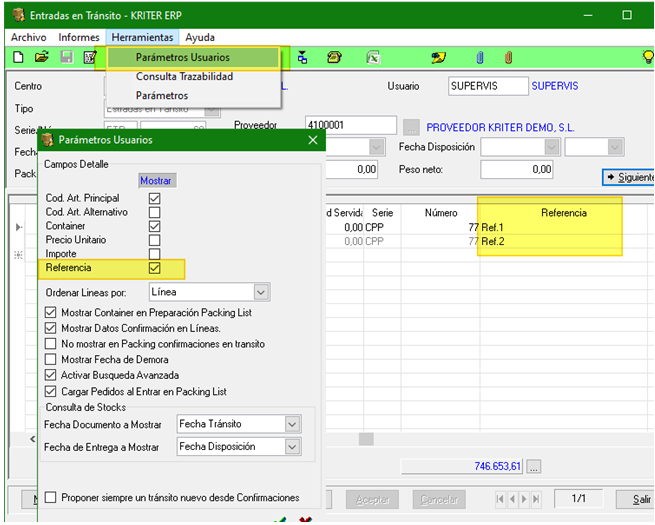Click the light bulb help icon
Screen dimensions: 655x525
pyautogui.click(x=647, y=56)
